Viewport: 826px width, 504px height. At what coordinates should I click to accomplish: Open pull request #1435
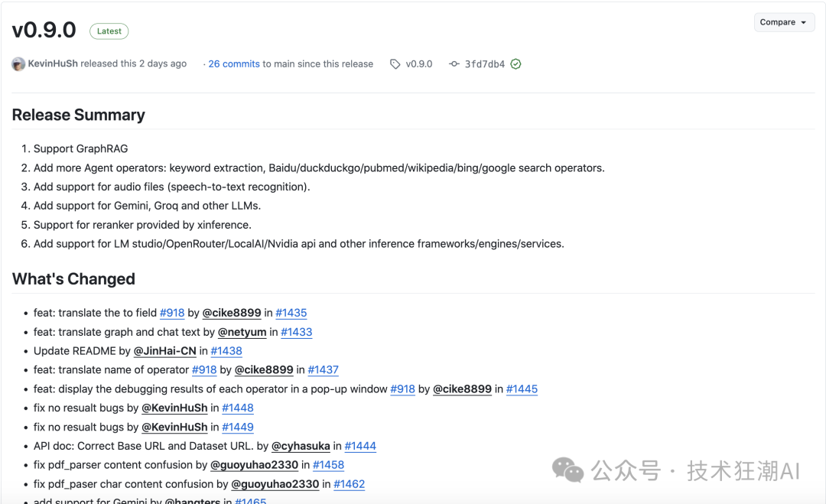click(291, 313)
